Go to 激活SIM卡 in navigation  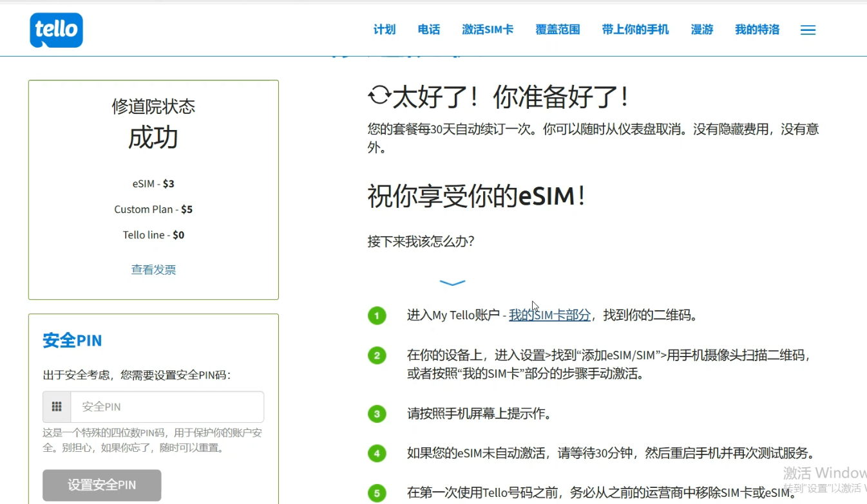point(488,30)
